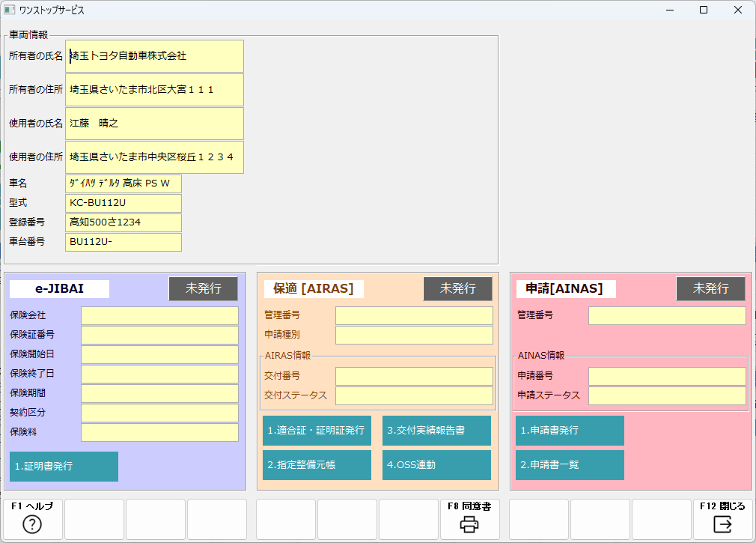Viewport: 756px width, 543px height.
Task: Click the 未発行 status in 申請 AINAS panel
Action: (710, 289)
